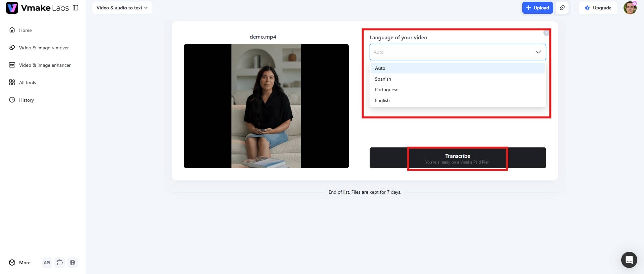
Task: Go to Home in sidebar
Action: (20, 30)
